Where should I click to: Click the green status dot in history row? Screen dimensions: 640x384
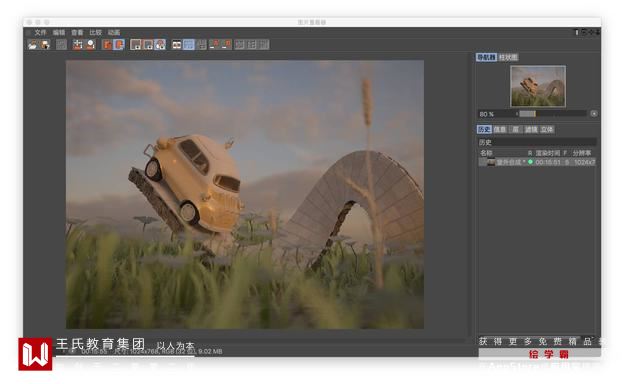pyautogui.click(x=530, y=162)
